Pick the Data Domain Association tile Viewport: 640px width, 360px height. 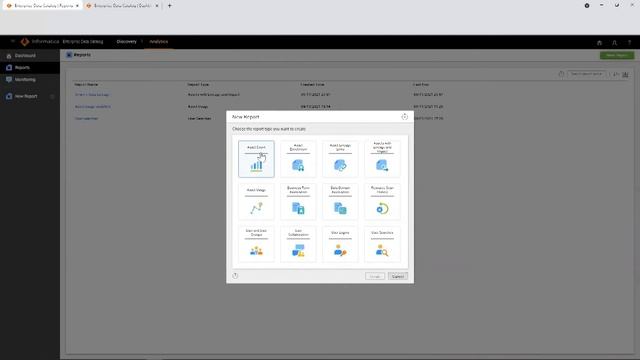[340, 202]
